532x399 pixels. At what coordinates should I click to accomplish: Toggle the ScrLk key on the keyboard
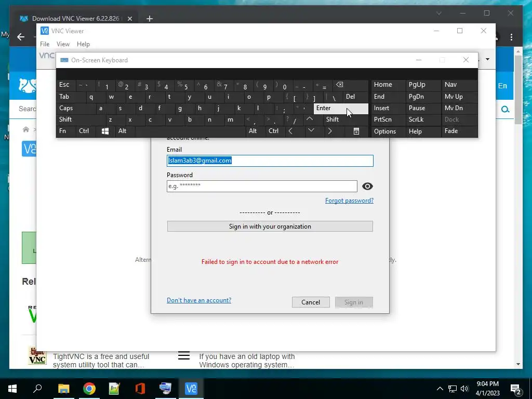tap(423, 119)
